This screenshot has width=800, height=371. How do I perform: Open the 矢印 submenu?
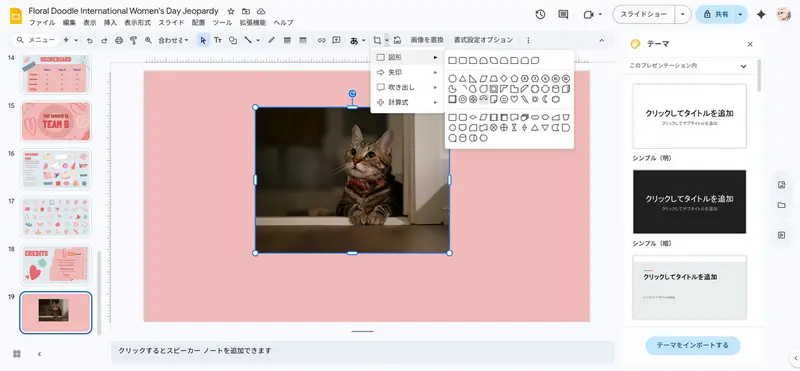tap(408, 72)
